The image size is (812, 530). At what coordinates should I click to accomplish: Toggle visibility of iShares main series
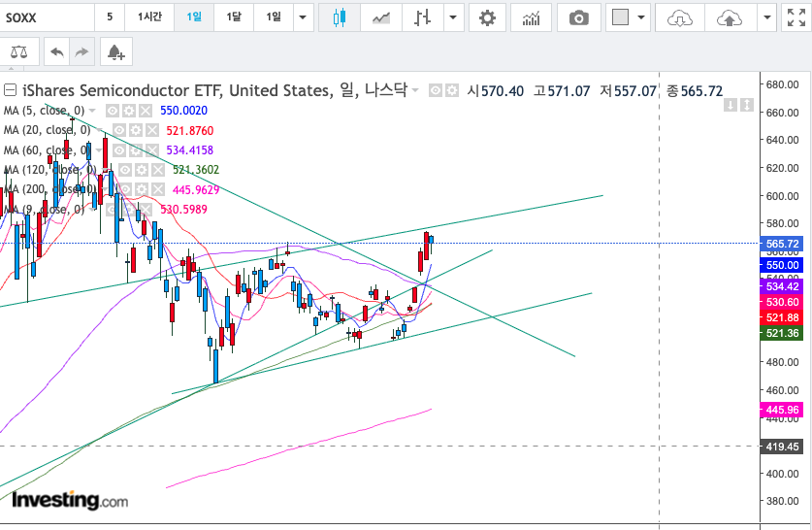tap(436, 91)
